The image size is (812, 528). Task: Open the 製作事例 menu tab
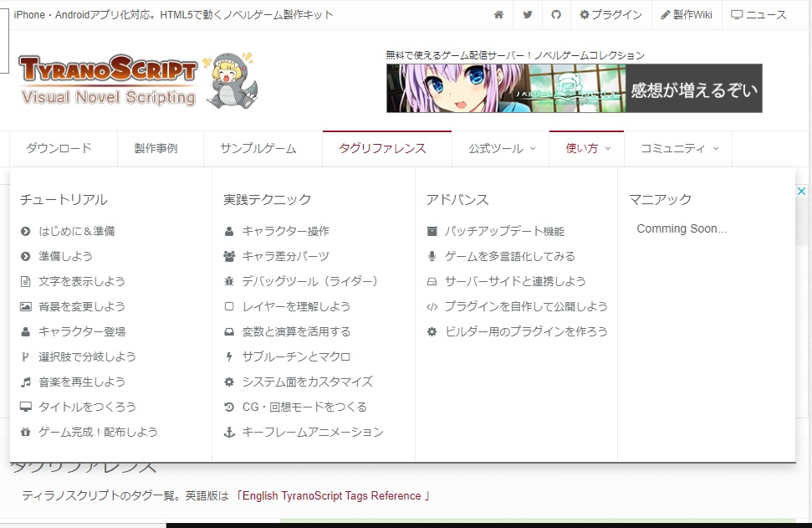tap(156, 148)
